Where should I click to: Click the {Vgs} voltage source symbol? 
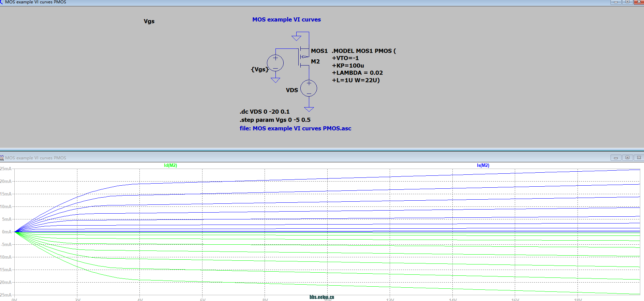[275, 63]
